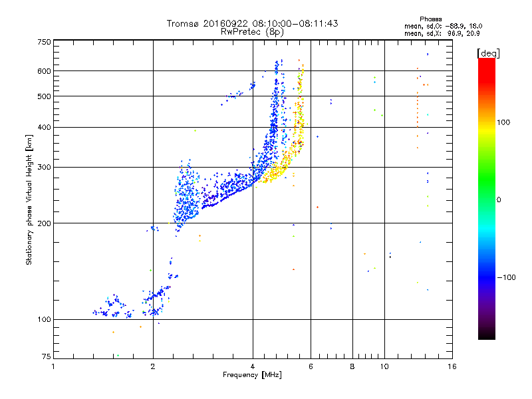The height and width of the screenshot is (399, 532).
Task: Click the '[deg]' colorbar unit label
Action: (x=488, y=53)
